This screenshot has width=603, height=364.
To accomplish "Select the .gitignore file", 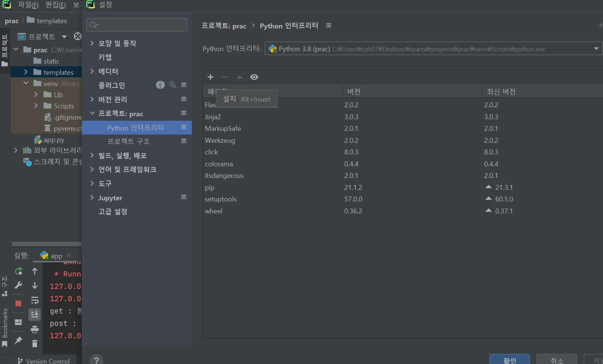I will pyautogui.click(x=63, y=117).
